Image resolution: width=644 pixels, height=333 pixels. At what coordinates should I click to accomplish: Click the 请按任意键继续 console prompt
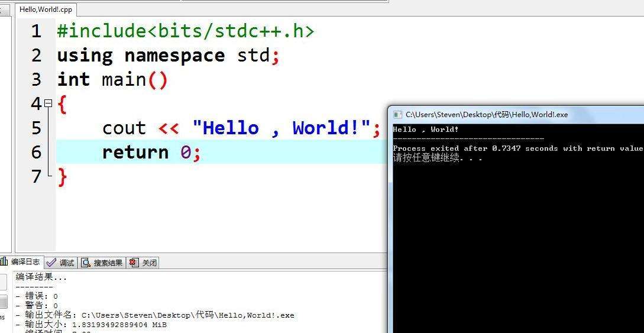point(438,158)
